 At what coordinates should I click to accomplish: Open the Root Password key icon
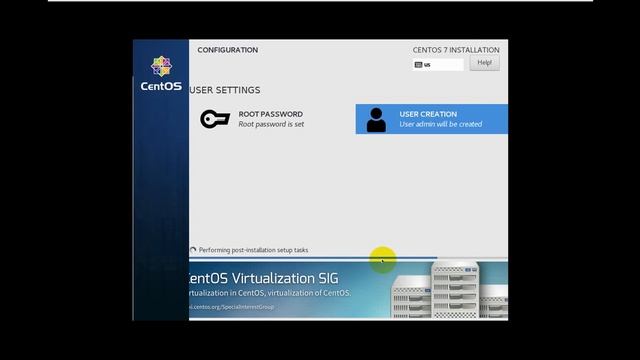(215, 119)
